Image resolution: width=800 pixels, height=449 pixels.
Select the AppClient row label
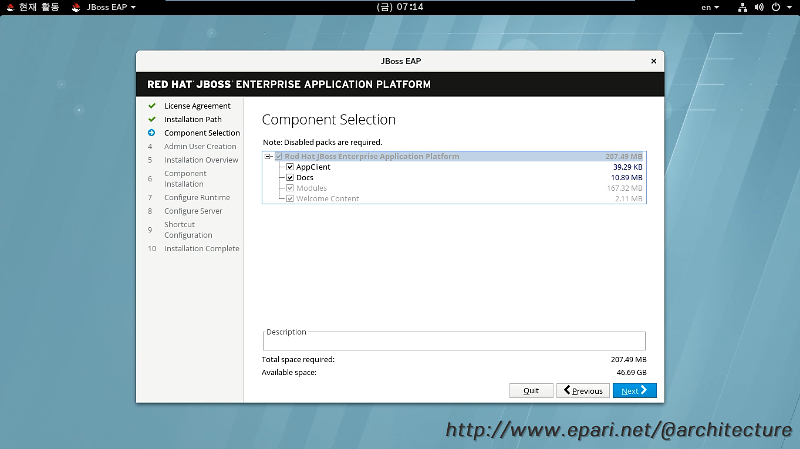[x=313, y=167]
